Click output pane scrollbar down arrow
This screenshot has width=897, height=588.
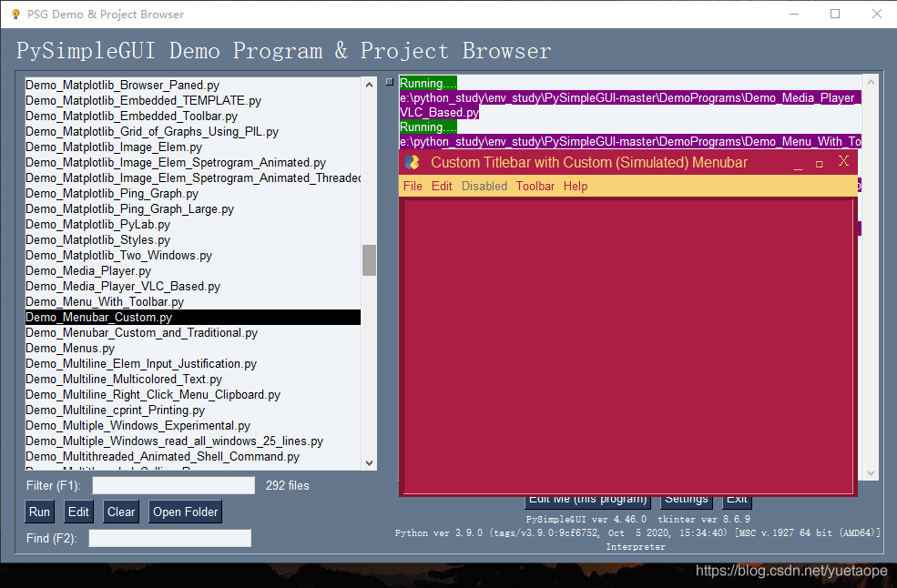click(871, 473)
